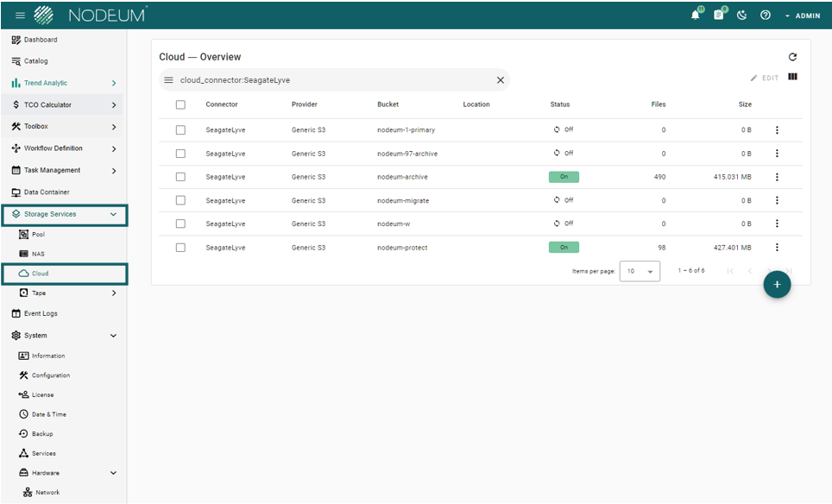Open the Pool storage page
Viewport: 832px width, 504px height.
(x=38, y=234)
